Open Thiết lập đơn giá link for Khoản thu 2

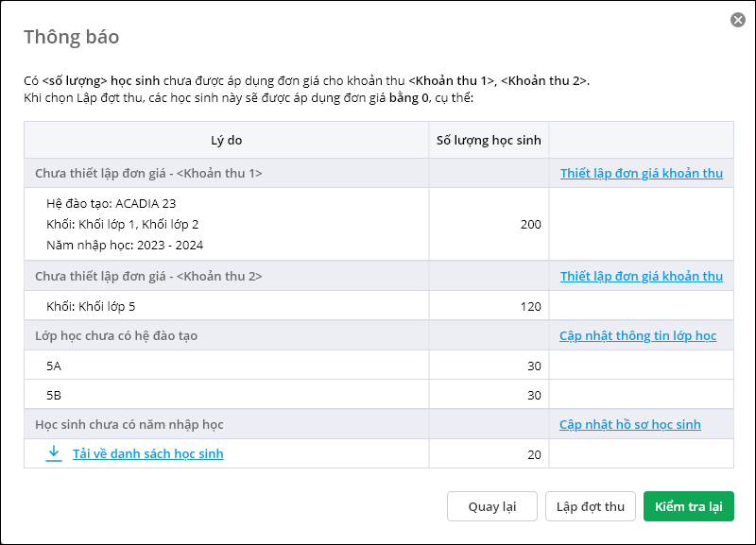pyautogui.click(x=641, y=276)
